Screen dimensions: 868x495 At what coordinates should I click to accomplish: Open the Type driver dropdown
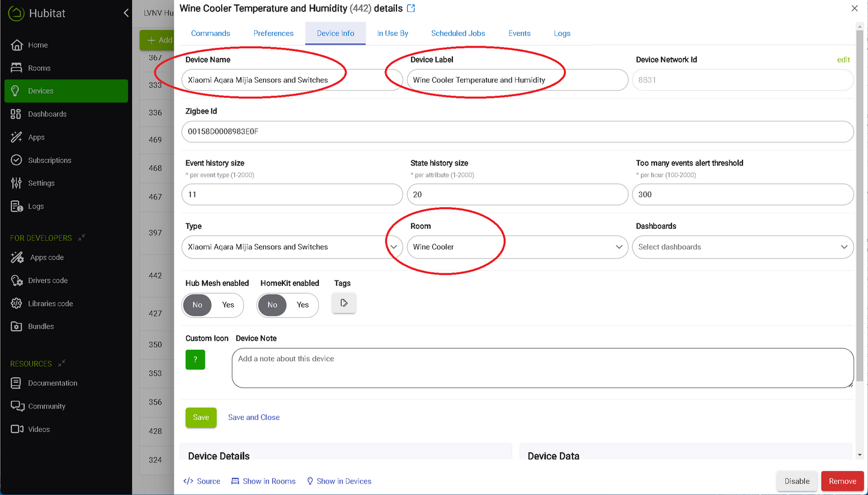click(x=292, y=247)
